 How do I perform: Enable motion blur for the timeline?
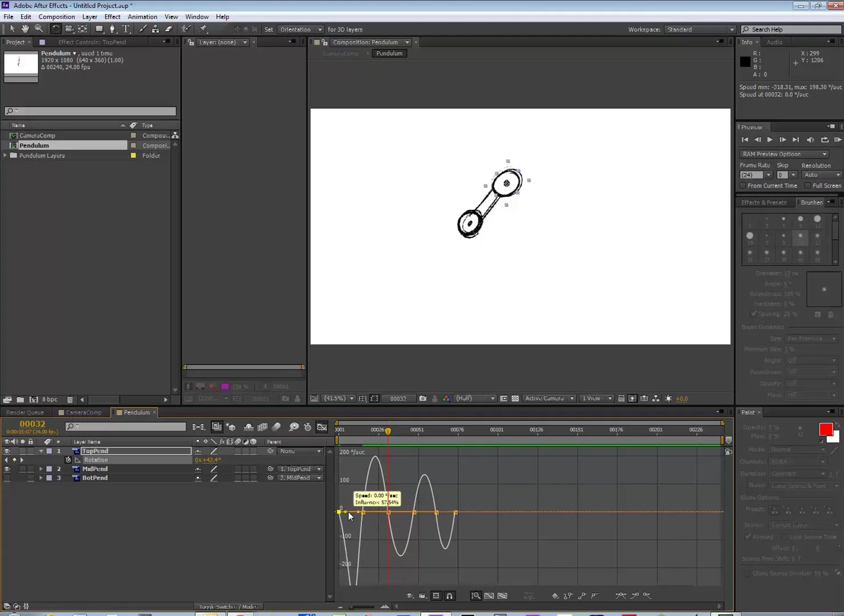[x=277, y=427]
